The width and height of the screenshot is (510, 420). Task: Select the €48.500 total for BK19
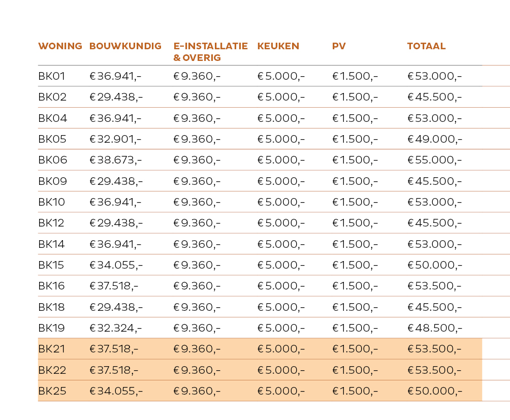[x=434, y=328]
